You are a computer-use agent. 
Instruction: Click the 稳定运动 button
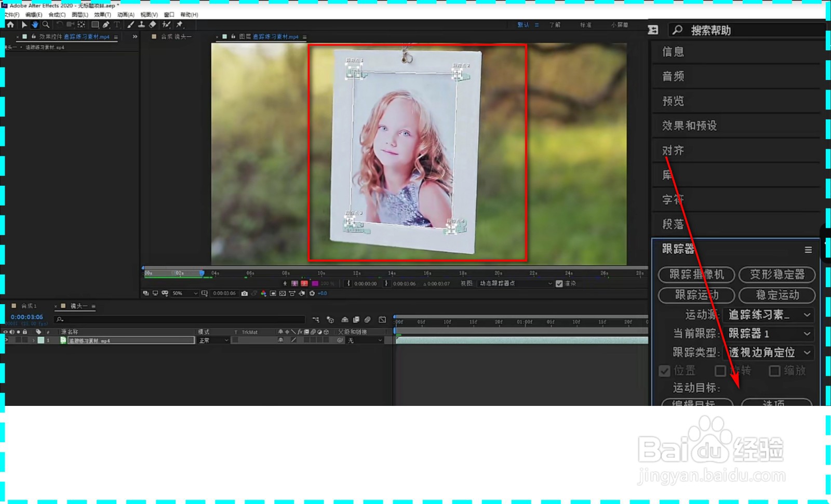[777, 295]
